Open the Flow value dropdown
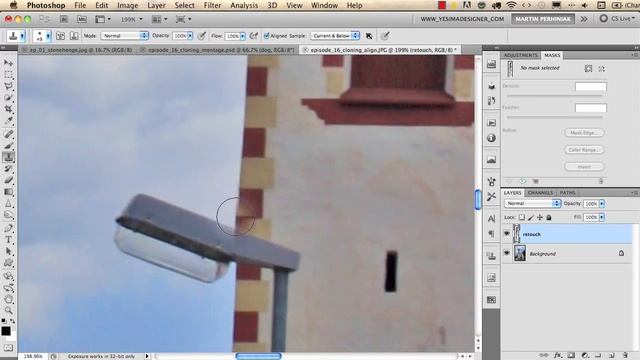This screenshot has width=640, height=360. point(243,36)
